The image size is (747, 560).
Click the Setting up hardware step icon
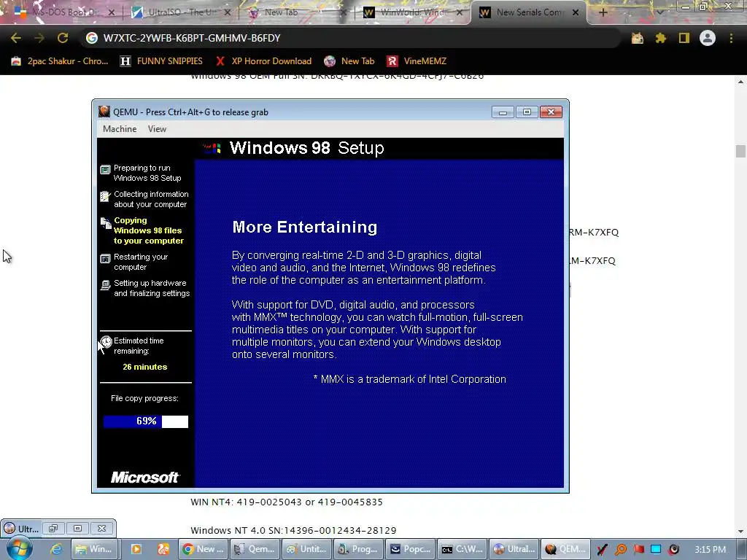click(x=105, y=285)
